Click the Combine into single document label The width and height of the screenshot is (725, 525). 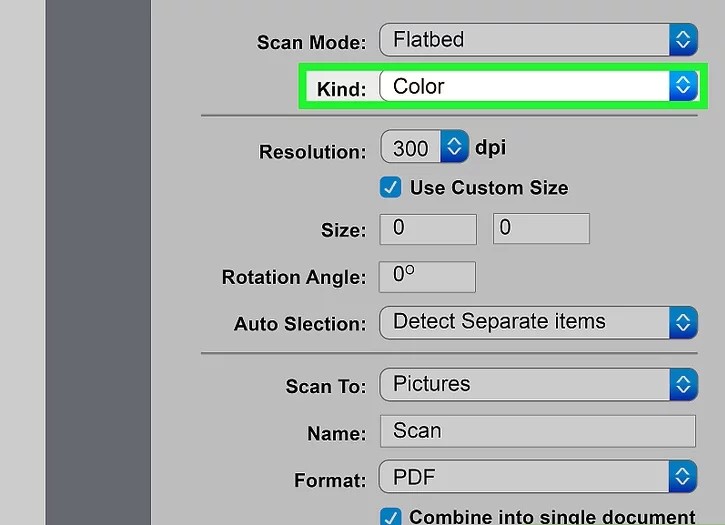552,517
